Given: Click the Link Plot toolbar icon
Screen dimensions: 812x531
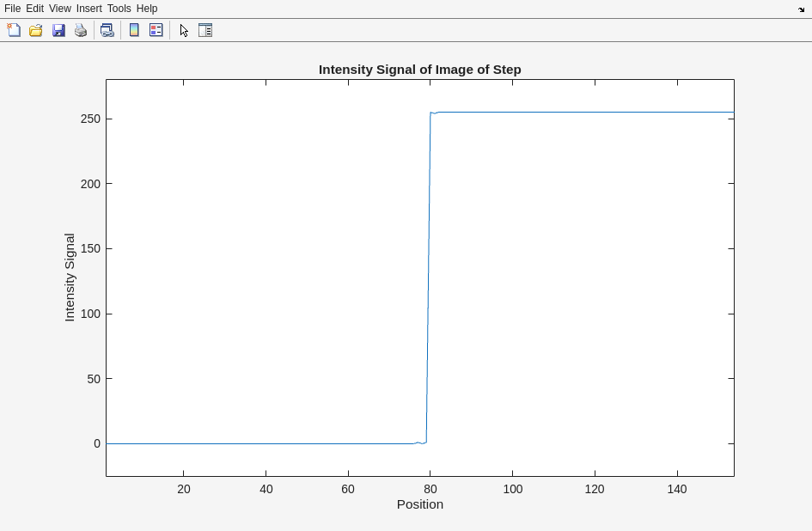Looking at the screenshot, I should coord(107,30).
